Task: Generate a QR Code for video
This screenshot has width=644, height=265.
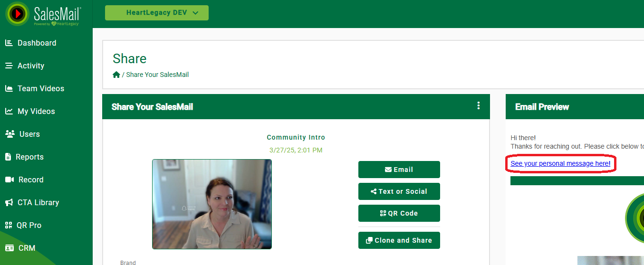Action: [x=399, y=213]
